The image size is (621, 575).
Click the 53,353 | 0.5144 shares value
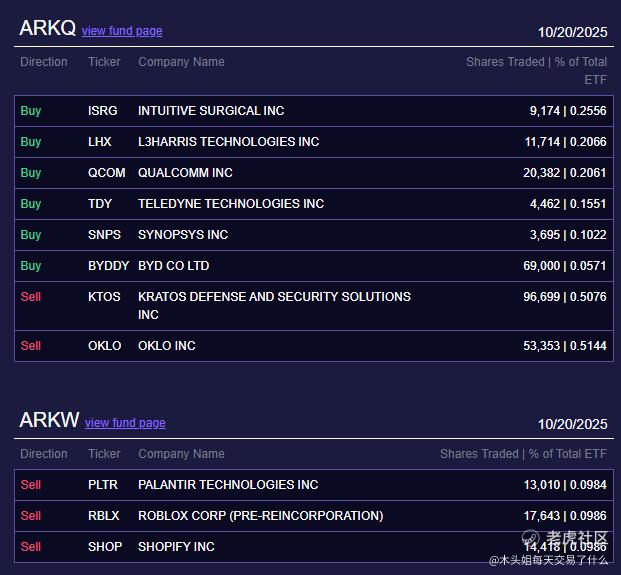(x=565, y=346)
